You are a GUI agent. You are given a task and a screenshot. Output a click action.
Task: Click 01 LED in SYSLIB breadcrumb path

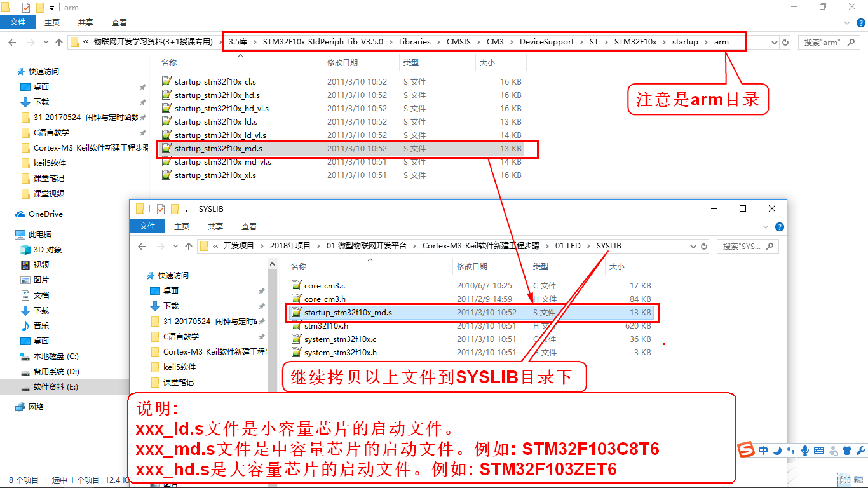pyautogui.click(x=568, y=246)
